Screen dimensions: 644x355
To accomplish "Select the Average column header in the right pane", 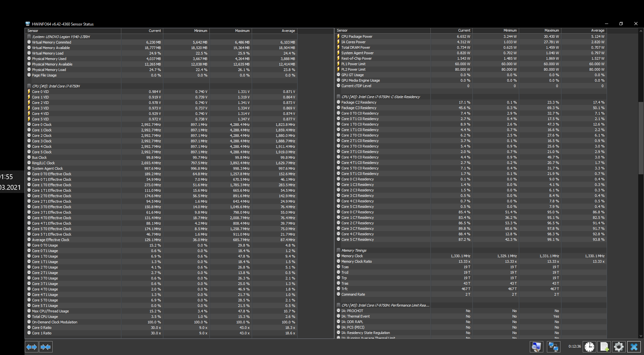I will [x=584, y=30].
